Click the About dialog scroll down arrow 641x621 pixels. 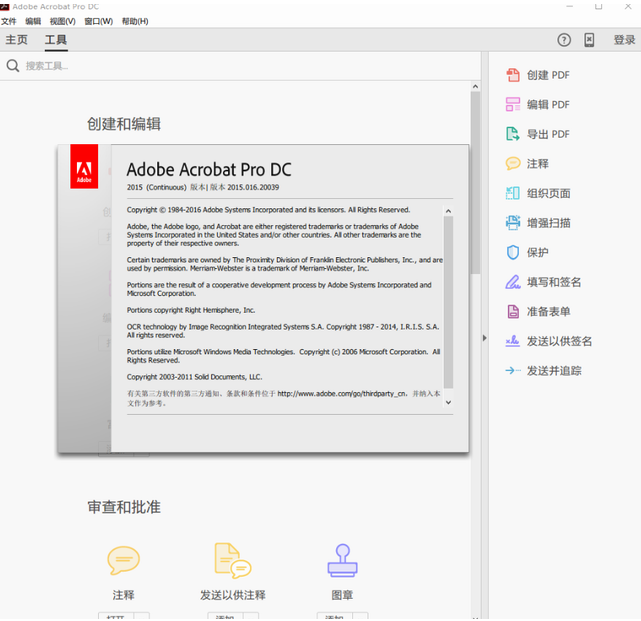pyautogui.click(x=448, y=402)
